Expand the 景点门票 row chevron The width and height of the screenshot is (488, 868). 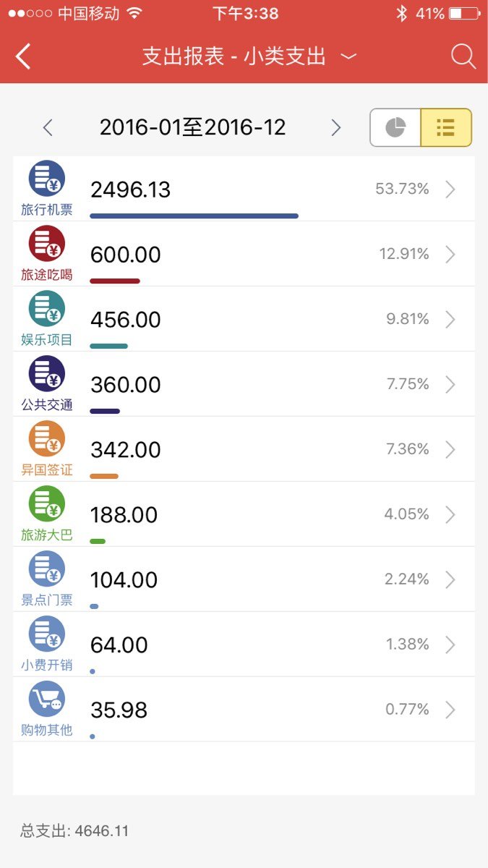click(x=450, y=579)
